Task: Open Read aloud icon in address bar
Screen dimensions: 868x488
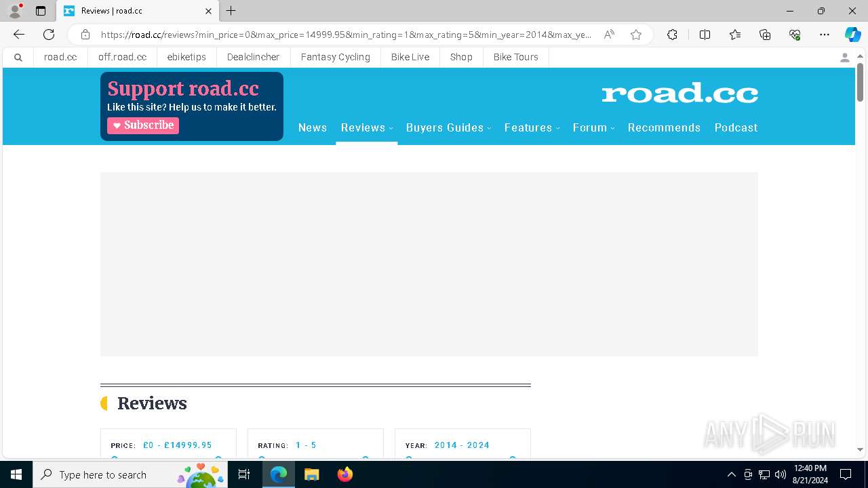Action: point(609,35)
